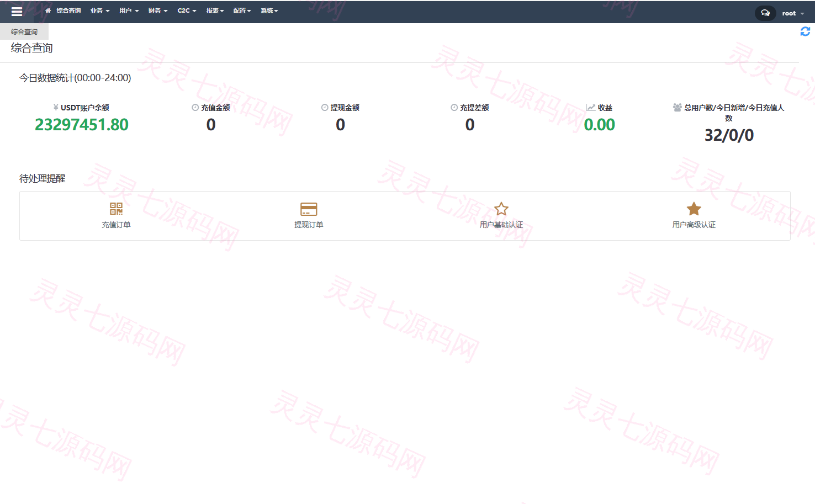Click the 总用户数/今日新增/今日充值人数 label
This screenshot has height=504, width=815.
[x=734, y=113]
